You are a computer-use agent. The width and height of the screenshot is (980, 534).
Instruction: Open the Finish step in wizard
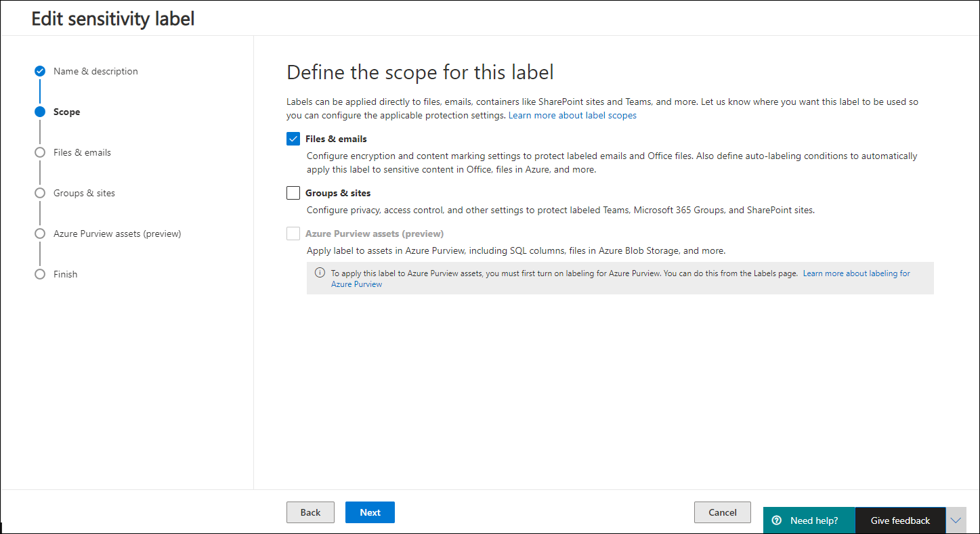pyautogui.click(x=66, y=274)
